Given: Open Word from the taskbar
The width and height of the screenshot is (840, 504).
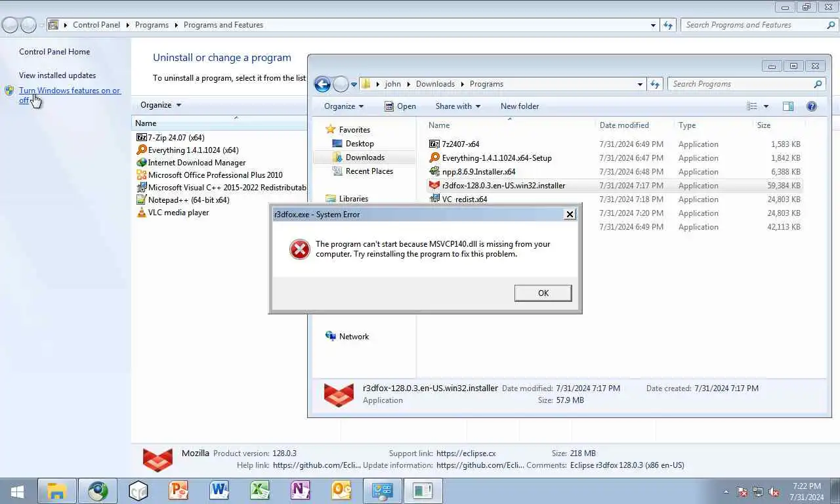Looking at the screenshot, I should [219, 491].
